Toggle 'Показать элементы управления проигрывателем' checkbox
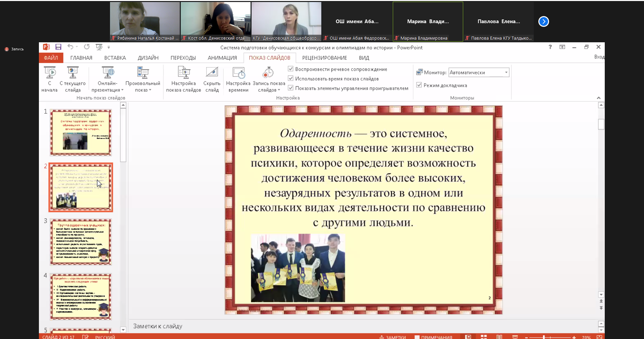The image size is (644, 339). [291, 88]
